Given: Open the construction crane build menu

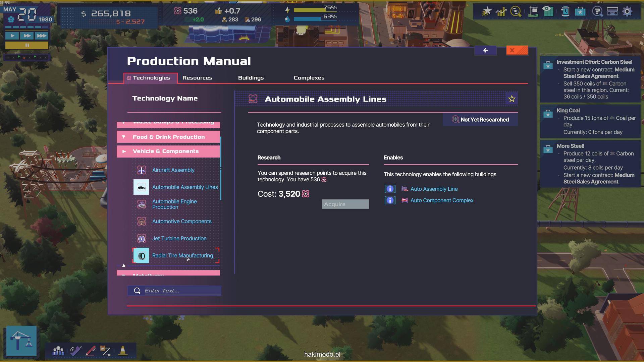Looking at the screenshot, I should 21,341.
